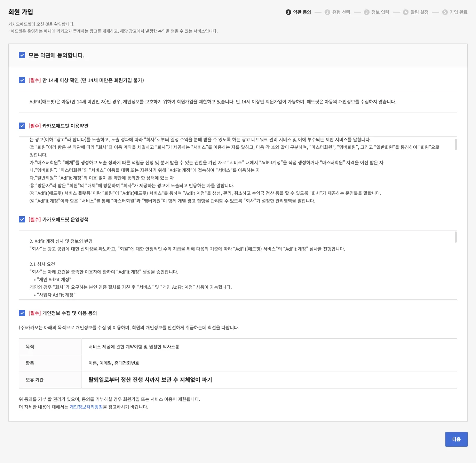The height and width of the screenshot is (463, 476).
Task: Click the 운영정책 text box scrollbar
Action: [455, 237]
